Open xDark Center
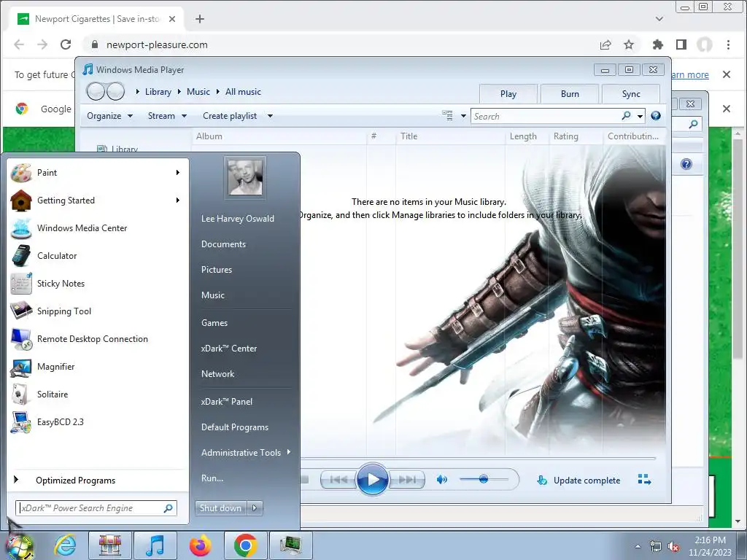Viewport: 747px width, 560px height. 228,349
